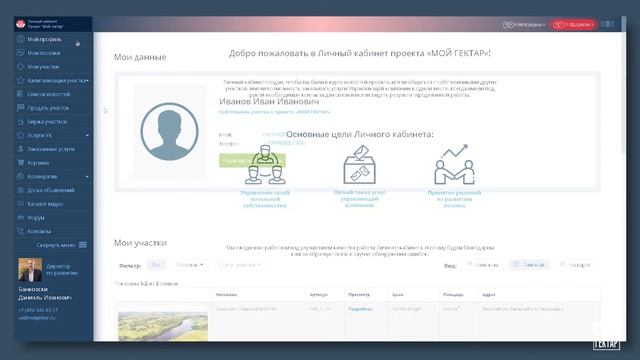Open the Подробнее link in plots table
The image size is (640, 360).
pos(360,309)
